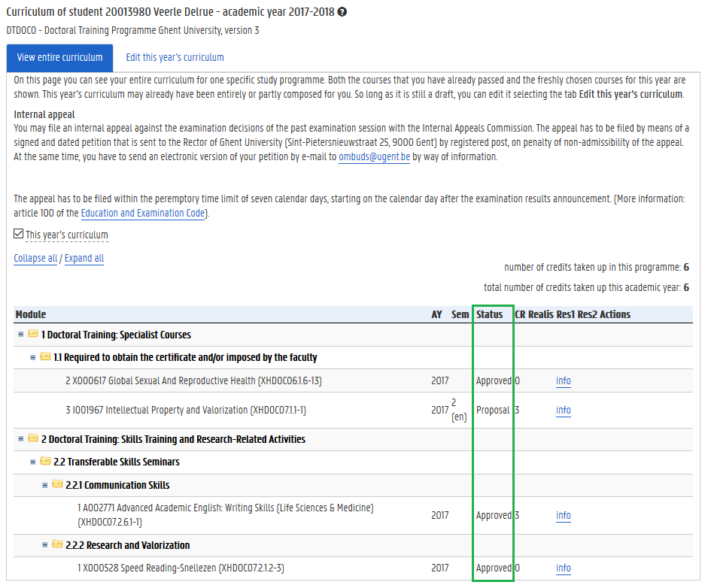Click folder icon beside Required to obtain certificate
The image size is (708, 588).
click(45, 357)
